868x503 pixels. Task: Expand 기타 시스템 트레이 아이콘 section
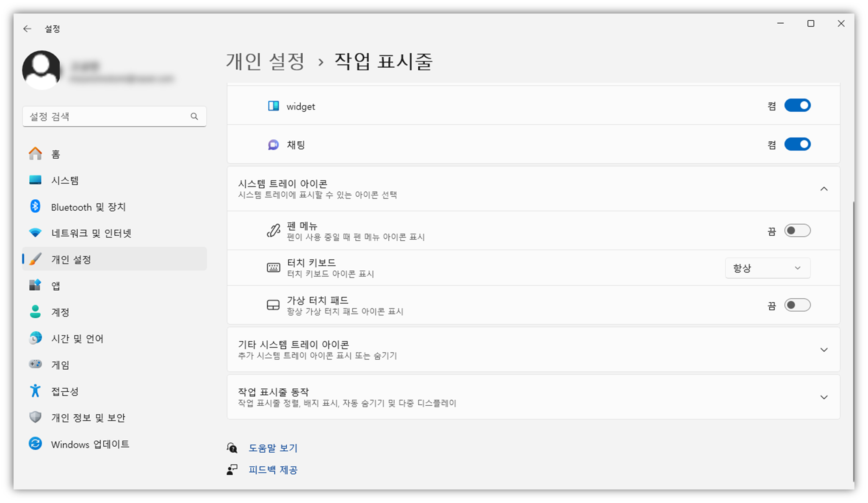click(x=824, y=349)
